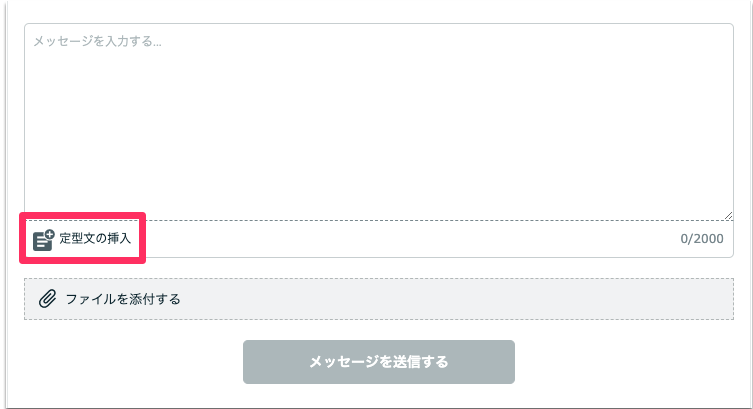
Task: Click the empty file attach drop zone
Action: pyautogui.click(x=450, y=299)
